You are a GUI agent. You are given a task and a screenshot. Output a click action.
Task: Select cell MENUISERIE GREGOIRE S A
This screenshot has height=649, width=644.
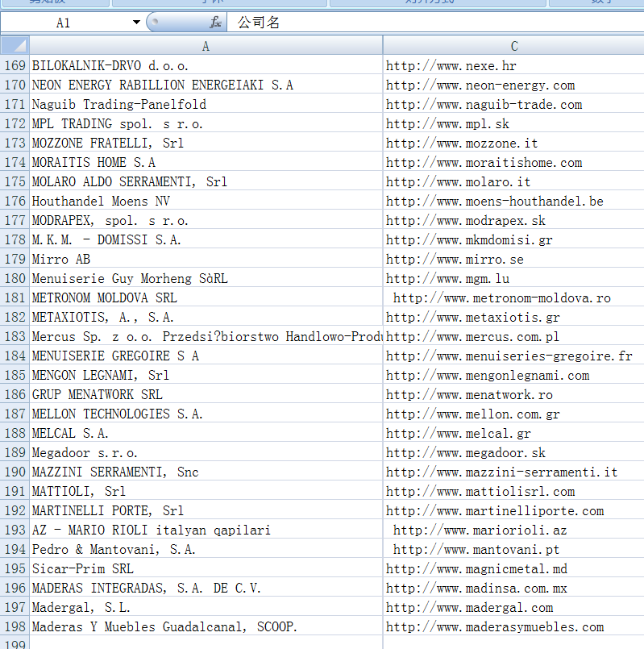pyautogui.click(x=206, y=356)
